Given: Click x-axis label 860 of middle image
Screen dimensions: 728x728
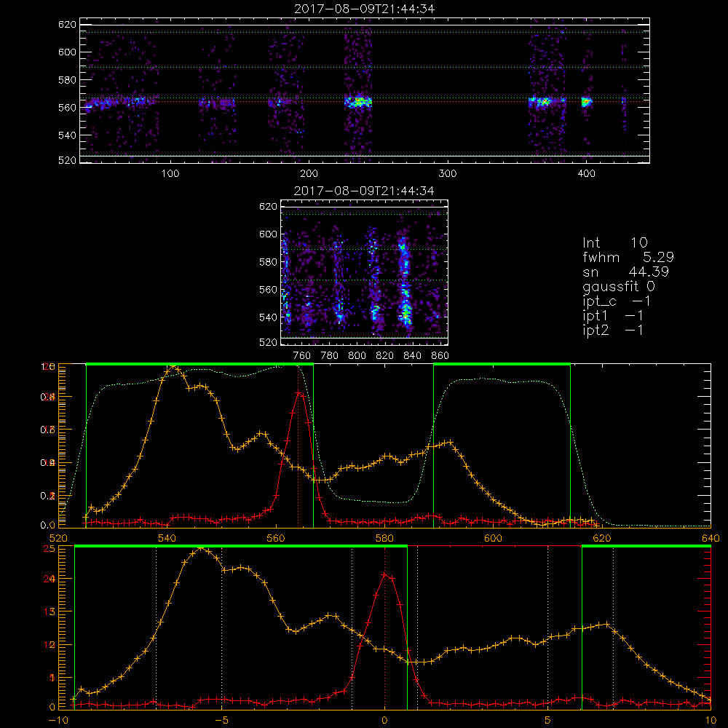Looking at the screenshot, I should [440, 356].
